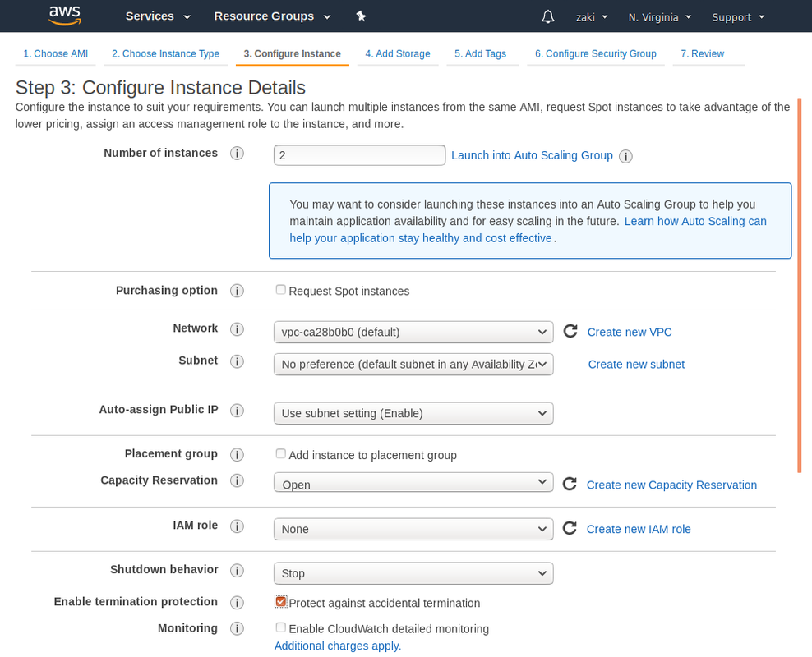812x657 pixels.
Task: Enable Request Spot instances
Action: point(281,290)
